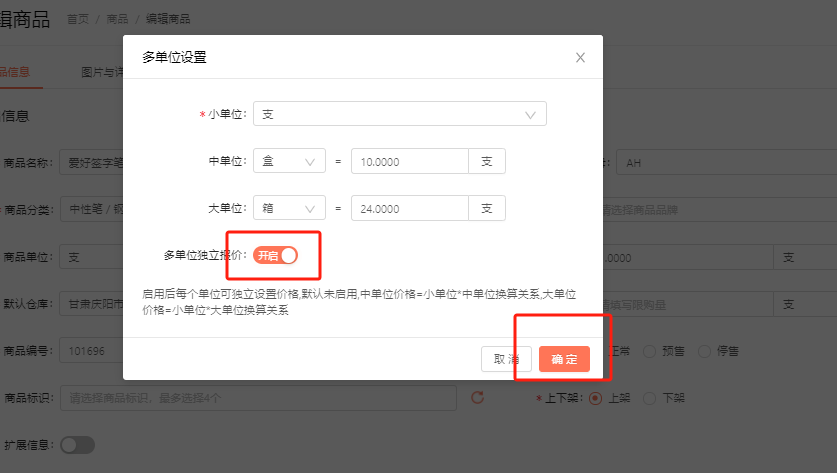Screen dimensions: 837x473
Task: Open the 大单位 dropdown showing 箱
Action: pos(289,208)
